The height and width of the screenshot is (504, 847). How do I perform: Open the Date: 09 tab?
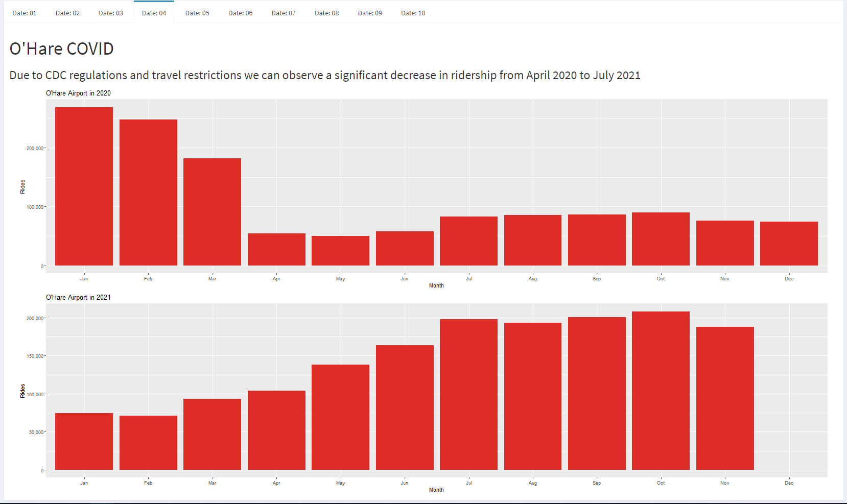coord(370,13)
